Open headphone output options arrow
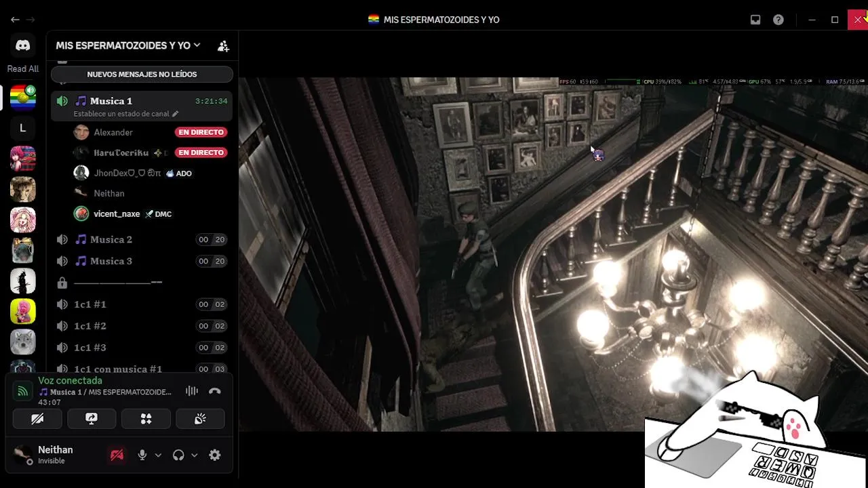The image size is (868, 488). pyautogui.click(x=194, y=455)
